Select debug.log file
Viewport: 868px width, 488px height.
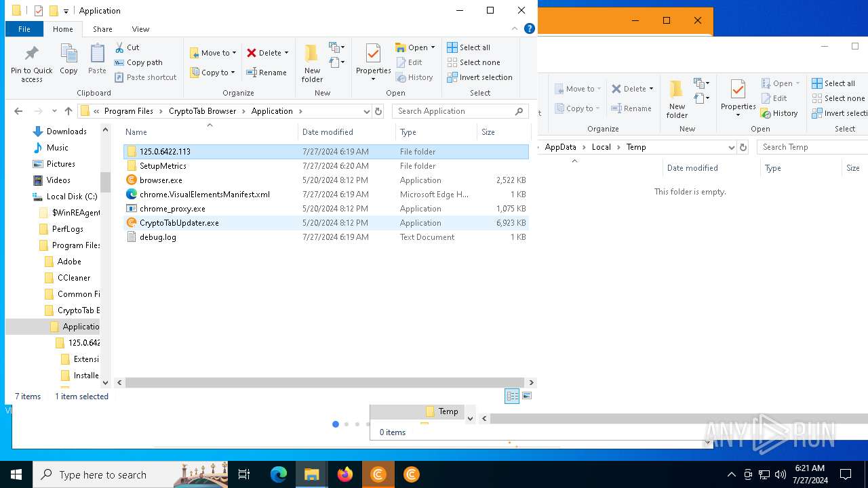tap(325, 237)
